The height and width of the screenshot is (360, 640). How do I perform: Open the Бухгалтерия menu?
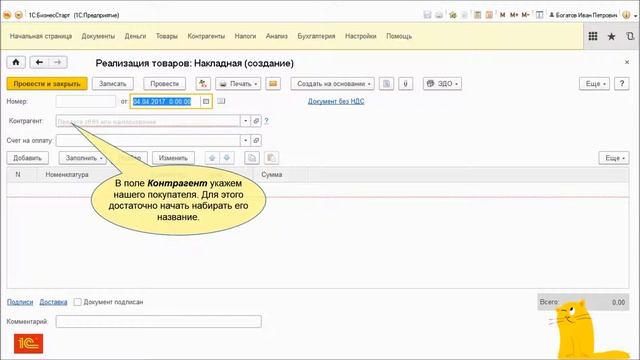tap(316, 36)
